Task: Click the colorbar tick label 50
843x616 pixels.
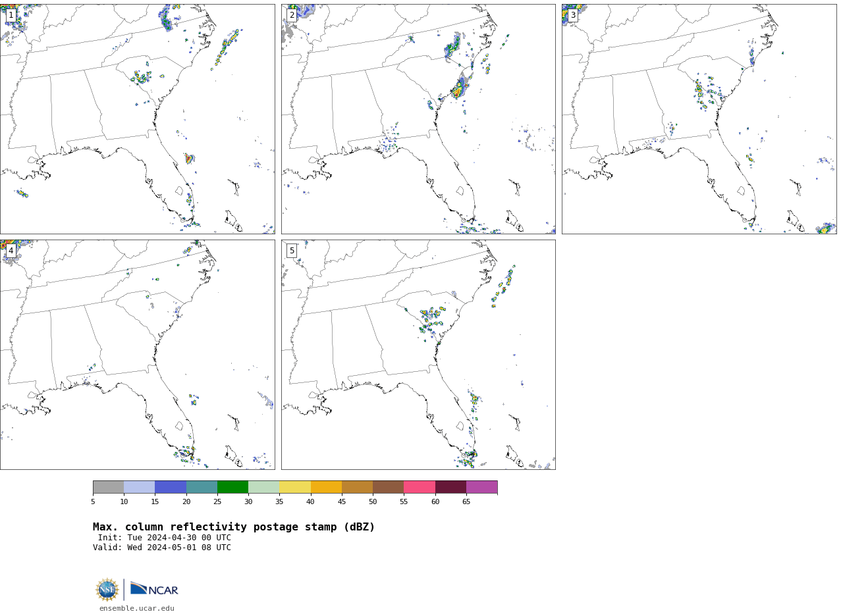Action: (373, 502)
